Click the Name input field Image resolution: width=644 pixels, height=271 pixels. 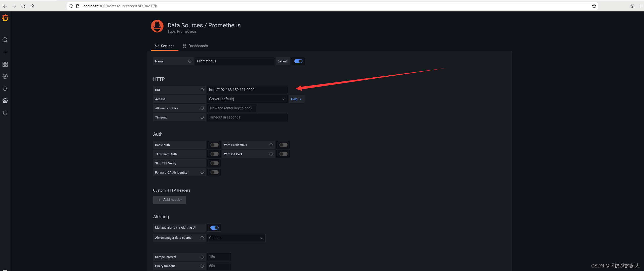235,61
